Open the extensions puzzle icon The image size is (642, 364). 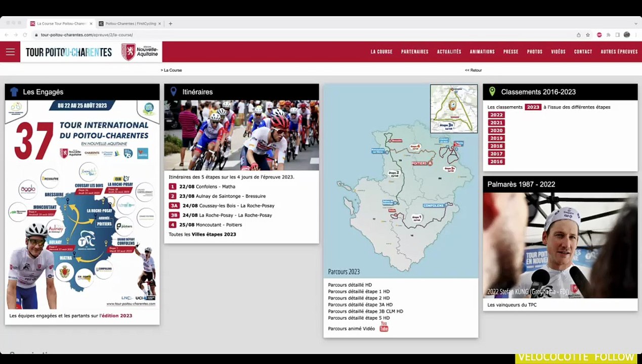pyautogui.click(x=608, y=35)
